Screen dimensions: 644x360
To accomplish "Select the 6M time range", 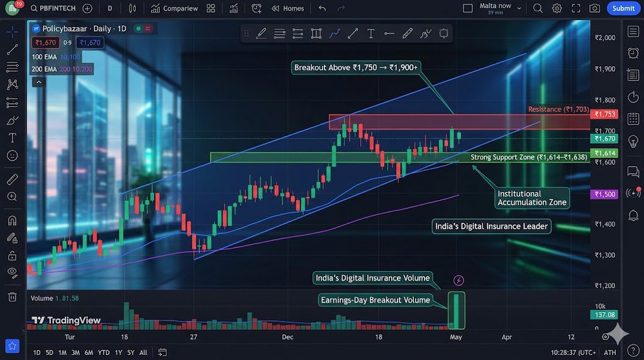I will coord(89,352).
